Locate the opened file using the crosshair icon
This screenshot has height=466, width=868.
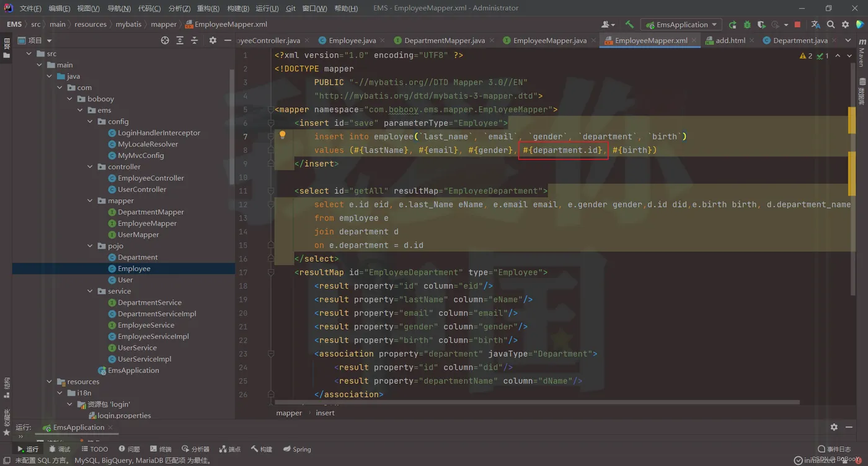tap(165, 40)
